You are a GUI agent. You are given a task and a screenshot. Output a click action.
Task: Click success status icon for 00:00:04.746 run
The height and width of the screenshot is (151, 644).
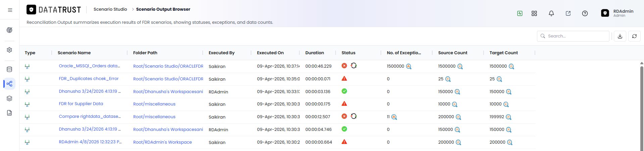click(x=344, y=129)
